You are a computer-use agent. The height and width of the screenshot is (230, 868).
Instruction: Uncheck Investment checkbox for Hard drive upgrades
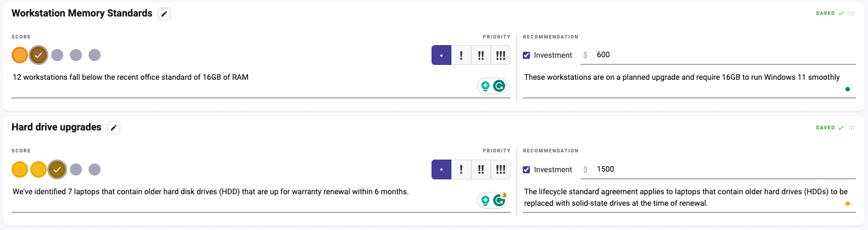pyautogui.click(x=527, y=169)
